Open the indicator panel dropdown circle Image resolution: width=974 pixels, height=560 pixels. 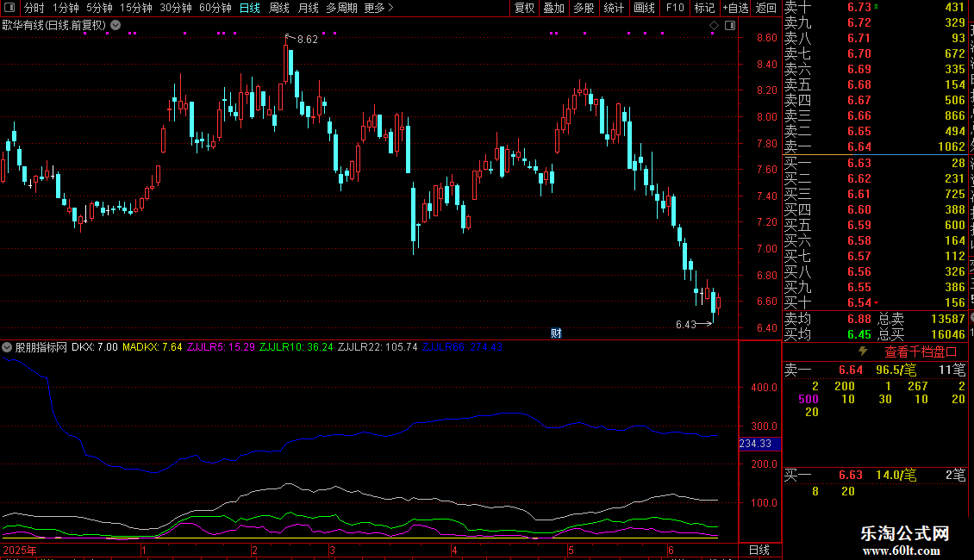click(x=7, y=347)
